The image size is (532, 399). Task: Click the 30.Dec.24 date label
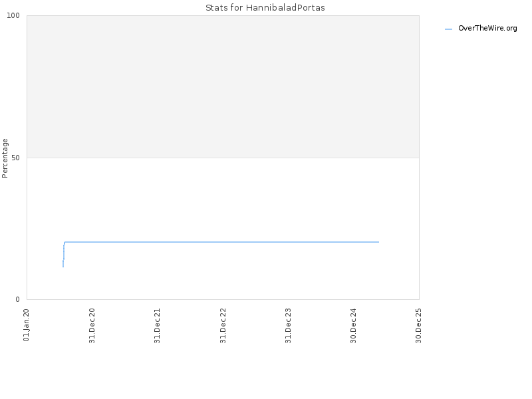click(353, 326)
